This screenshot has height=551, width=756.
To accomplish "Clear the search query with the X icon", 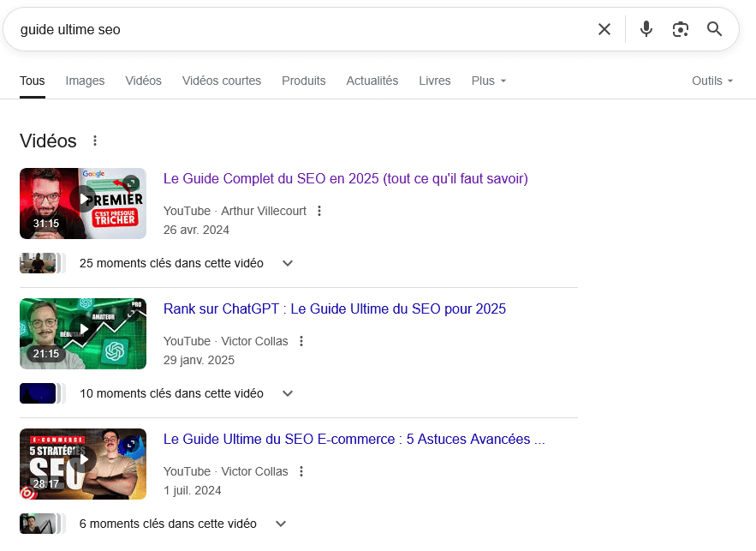I will 604,29.
